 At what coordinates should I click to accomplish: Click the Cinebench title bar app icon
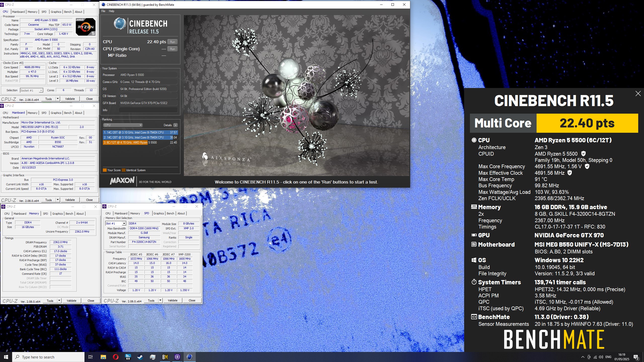point(103,5)
